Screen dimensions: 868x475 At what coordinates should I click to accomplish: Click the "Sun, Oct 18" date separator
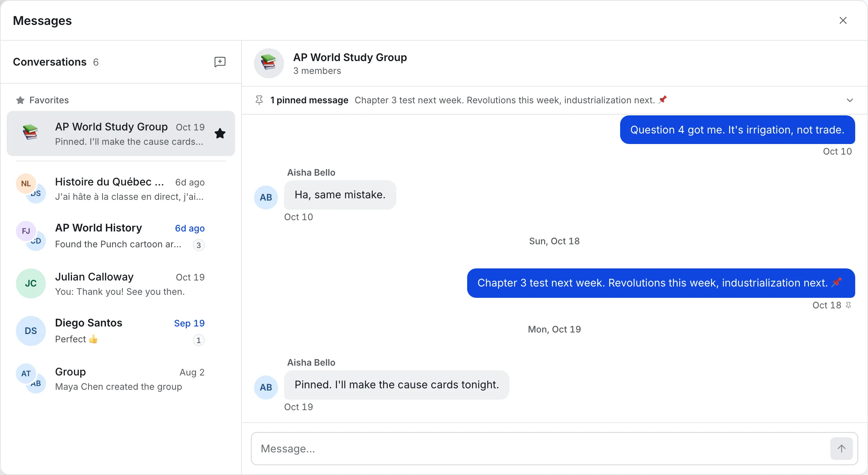tap(554, 241)
